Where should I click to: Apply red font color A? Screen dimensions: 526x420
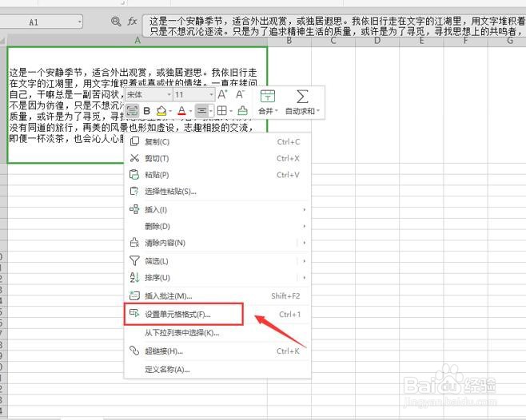pyautogui.click(x=181, y=111)
